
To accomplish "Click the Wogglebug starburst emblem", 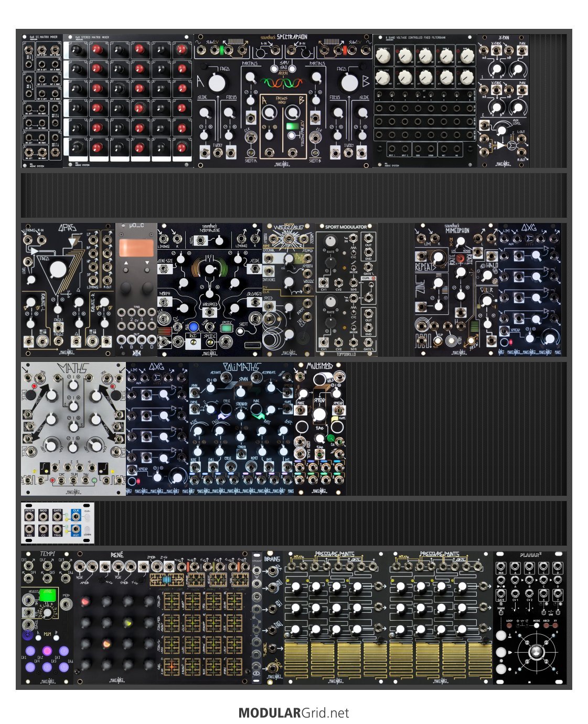I will coord(289,240).
